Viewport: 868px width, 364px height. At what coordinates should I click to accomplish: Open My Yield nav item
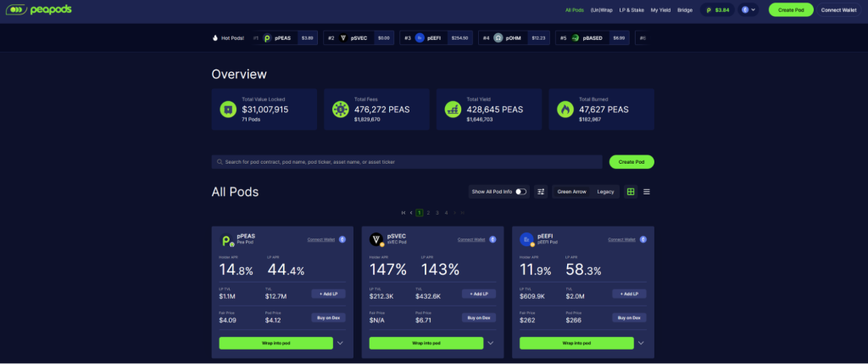click(x=661, y=10)
